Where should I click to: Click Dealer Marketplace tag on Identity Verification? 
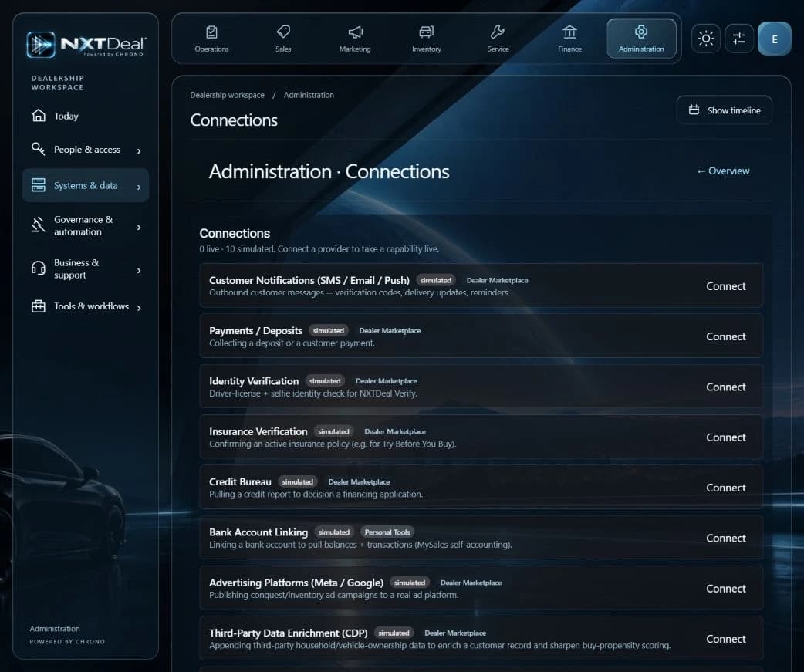pyautogui.click(x=386, y=381)
